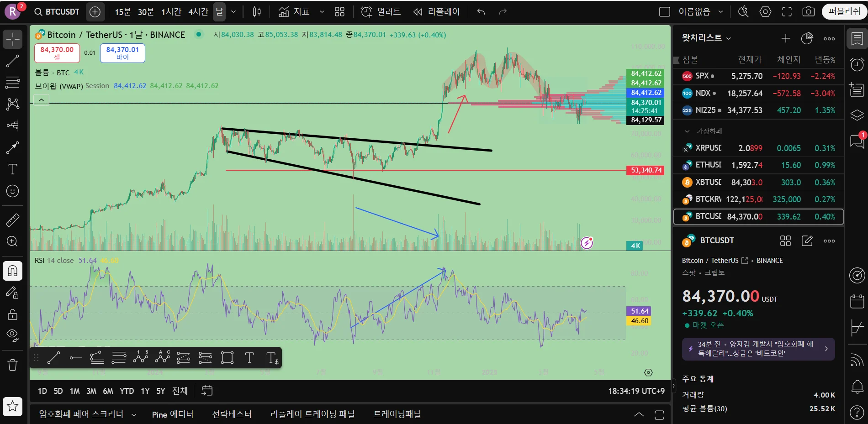
Task: Switch to the Pine 에디터 tab
Action: click(x=173, y=414)
